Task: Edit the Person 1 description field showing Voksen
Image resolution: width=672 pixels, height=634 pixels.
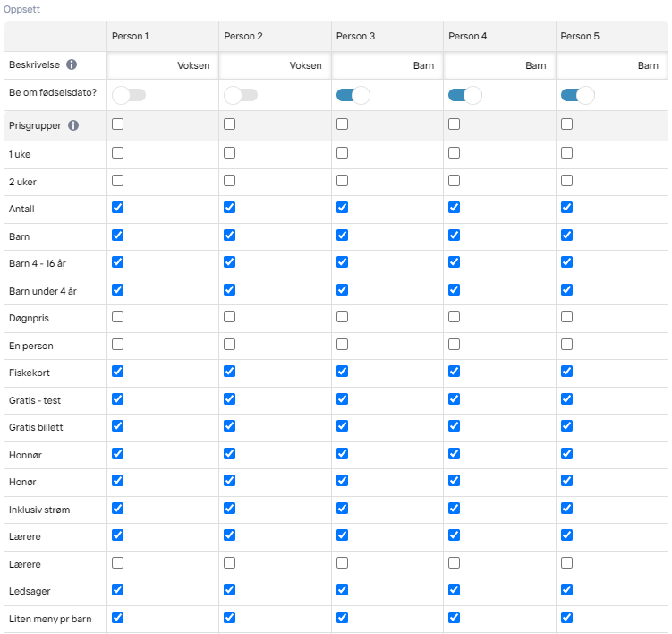Action: 163,65
